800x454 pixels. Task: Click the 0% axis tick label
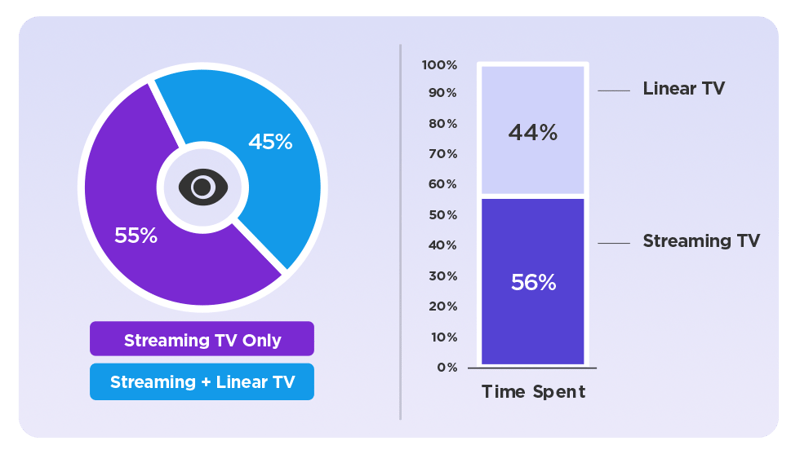[x=446, y=367]
